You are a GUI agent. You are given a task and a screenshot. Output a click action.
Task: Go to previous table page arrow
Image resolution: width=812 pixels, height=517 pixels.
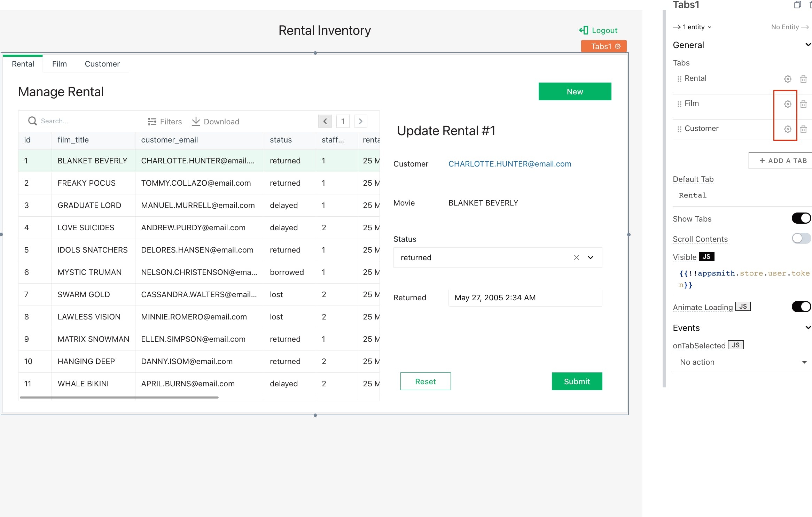click(325, 121)
